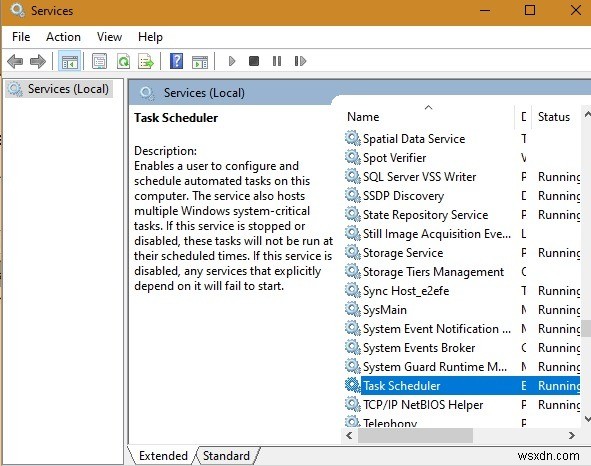
Task: Open the Help toolbar icon
Action: [176, 61]
